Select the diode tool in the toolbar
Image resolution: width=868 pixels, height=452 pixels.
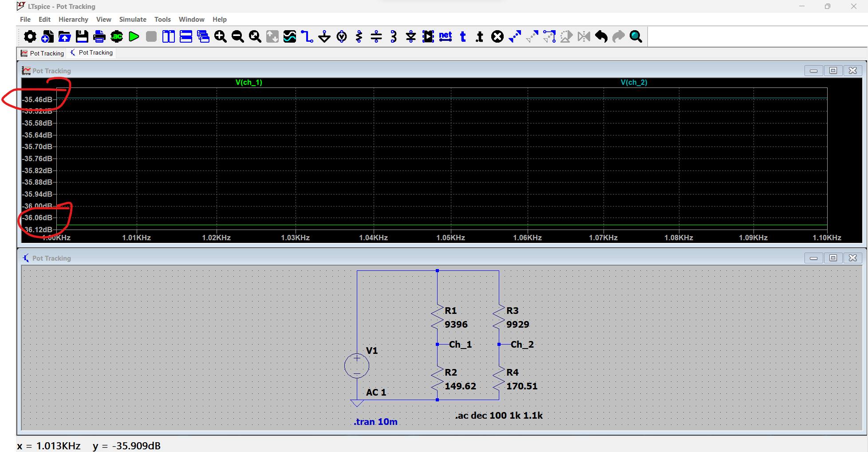click(411, 36)
